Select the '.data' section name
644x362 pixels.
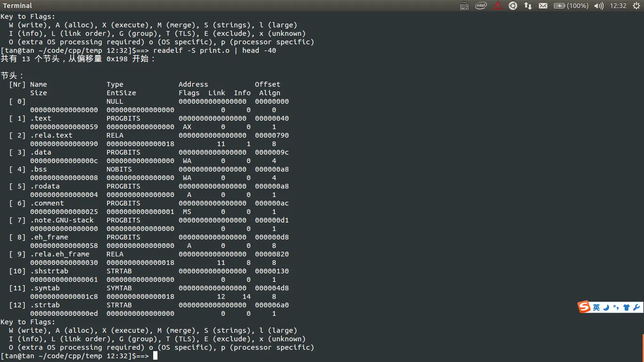coord(41,152)
